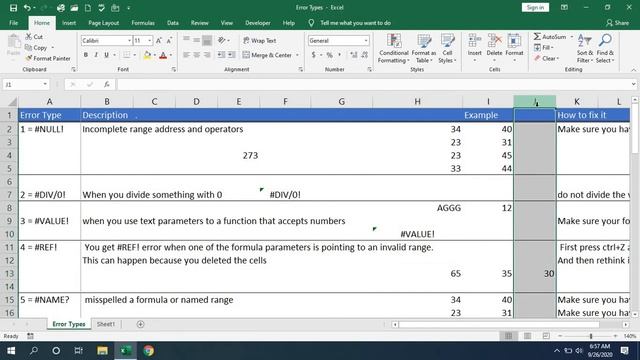Click the Format Painter brush
The height and width of the screenshot is (360, 640).
point(29,58)
